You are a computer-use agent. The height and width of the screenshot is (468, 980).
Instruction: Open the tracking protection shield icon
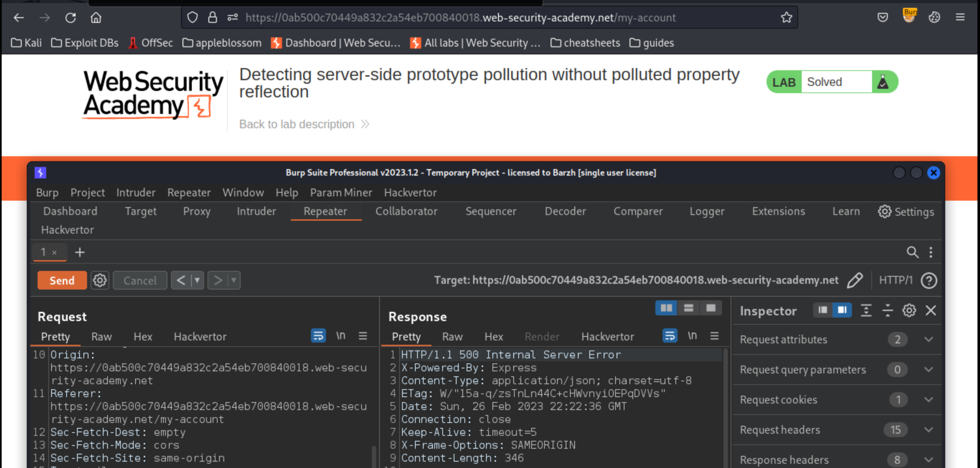(192, 17)
